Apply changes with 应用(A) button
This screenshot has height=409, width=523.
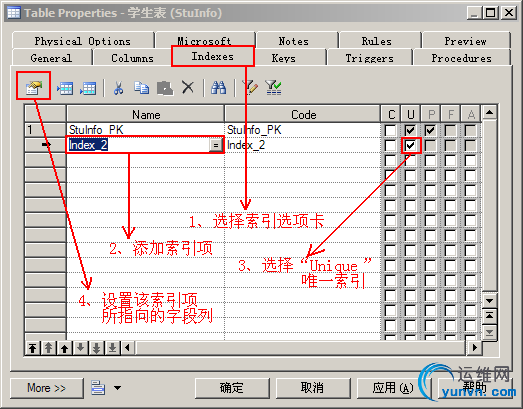coord(393,388)
